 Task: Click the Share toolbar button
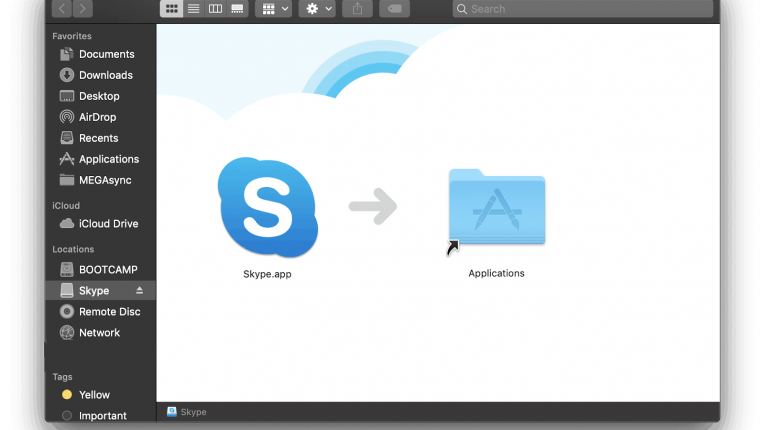[357, 9]
